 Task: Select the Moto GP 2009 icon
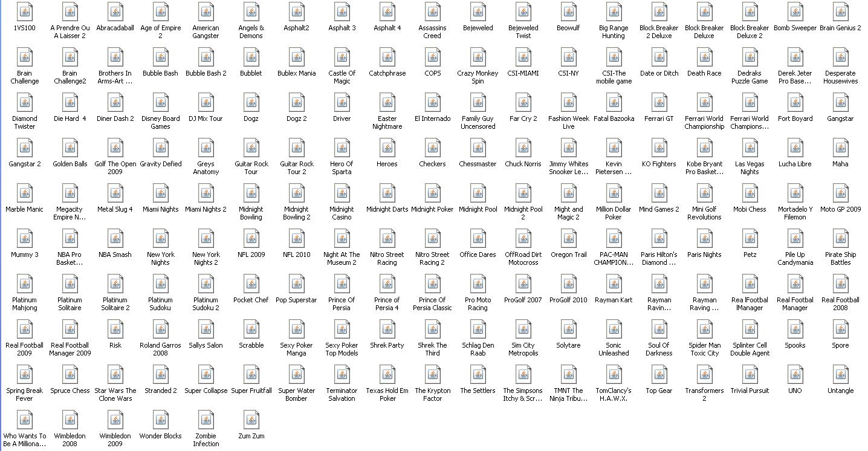coord(841,193)
